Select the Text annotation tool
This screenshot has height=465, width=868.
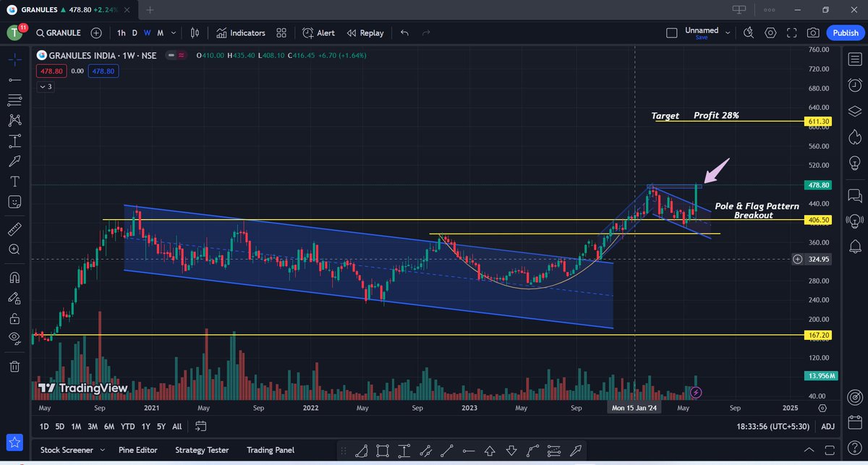14,181
